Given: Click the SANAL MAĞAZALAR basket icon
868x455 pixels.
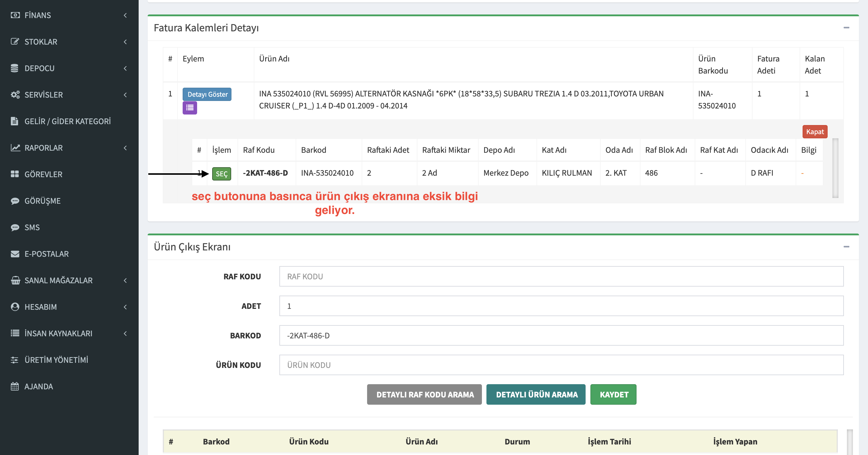Looking at the screenshot, I should [15, 280].
